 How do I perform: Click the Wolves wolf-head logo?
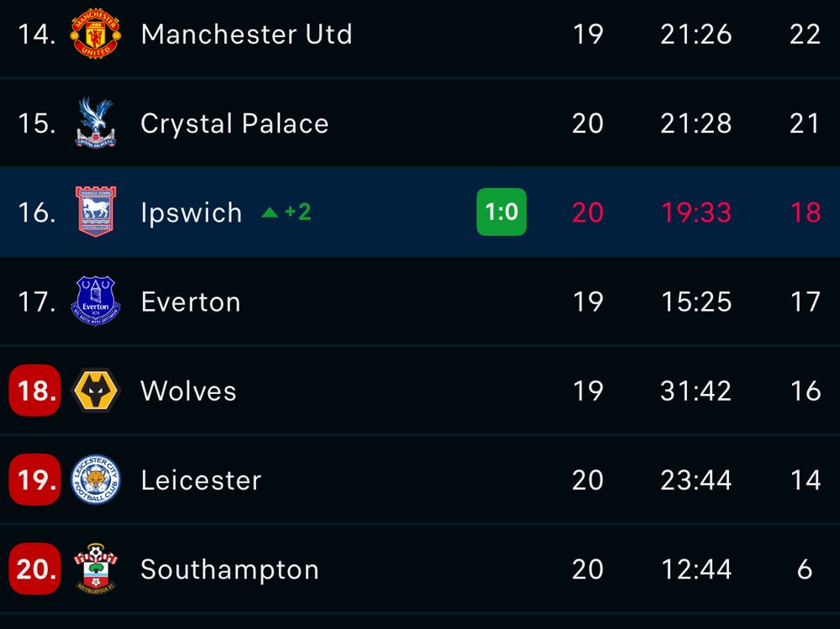(96, 391)
